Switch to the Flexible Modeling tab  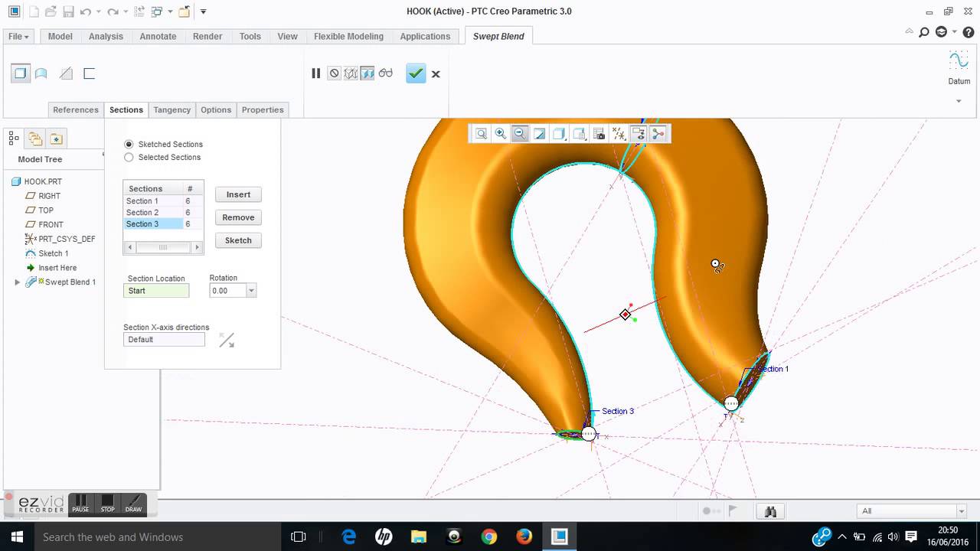[x=348, y=36]
